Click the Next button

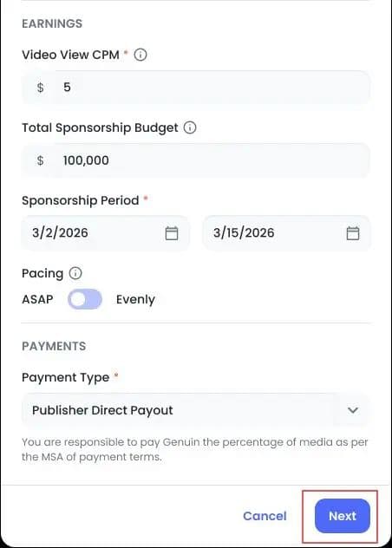343,516
